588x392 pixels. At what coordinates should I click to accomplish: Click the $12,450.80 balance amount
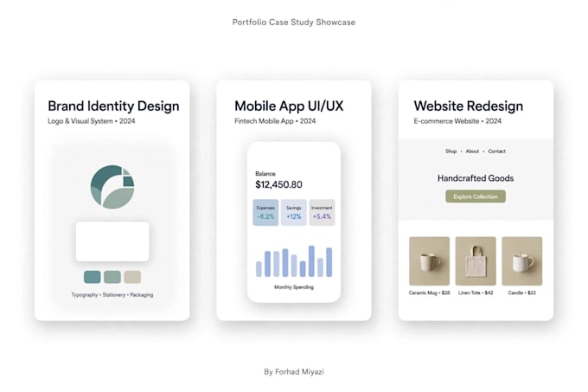click(x=278, y=184)
